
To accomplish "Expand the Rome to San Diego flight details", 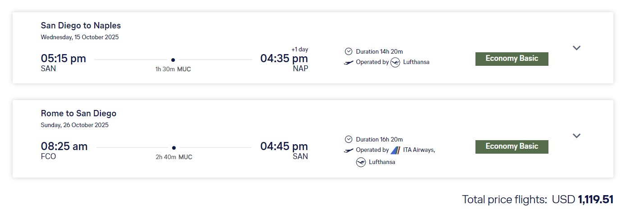I will point(576,136).
